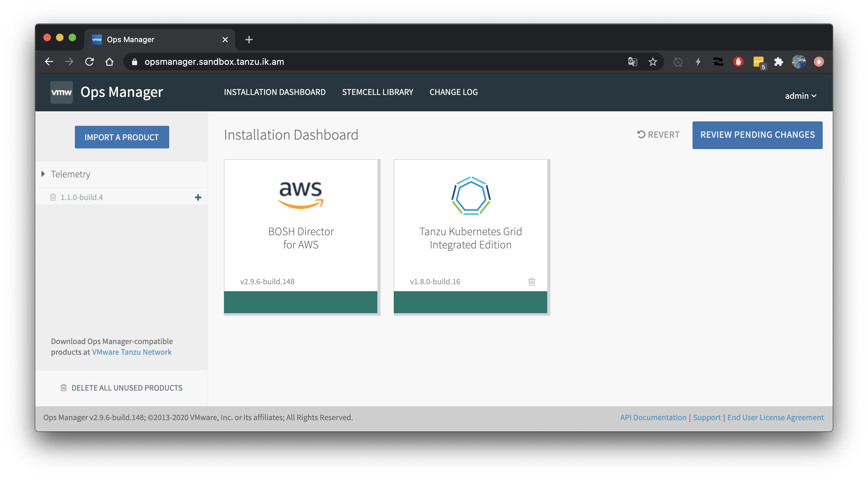Bookmark page with star icon
Image resolution: width=868 pixels, height=478 pixels.
pyautogui.click(x=653, y=62)
